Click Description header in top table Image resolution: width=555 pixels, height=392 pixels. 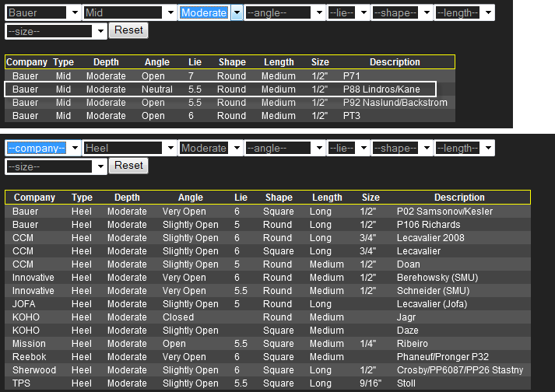[395, 62]
